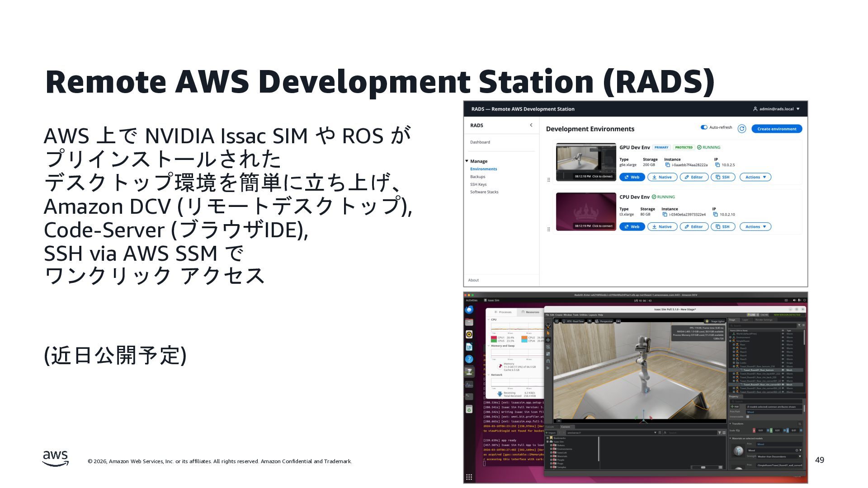Collapse the Manage section in sidebar
The height and width of the screenshot is (488, 868).
coord(467,161)
